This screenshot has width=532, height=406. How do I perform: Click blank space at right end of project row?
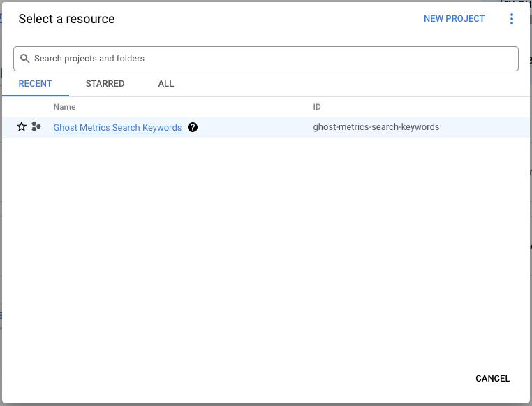(x=489, y=127)
